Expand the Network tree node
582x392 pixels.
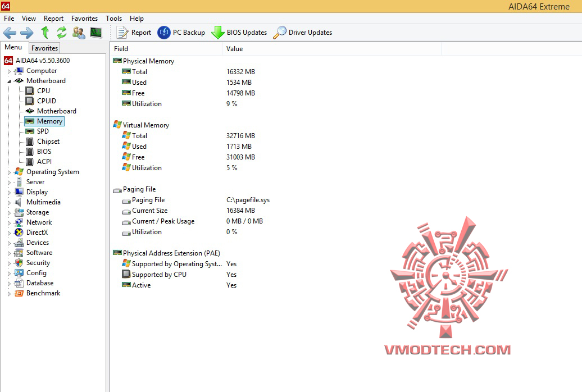(x=10, y=223)
